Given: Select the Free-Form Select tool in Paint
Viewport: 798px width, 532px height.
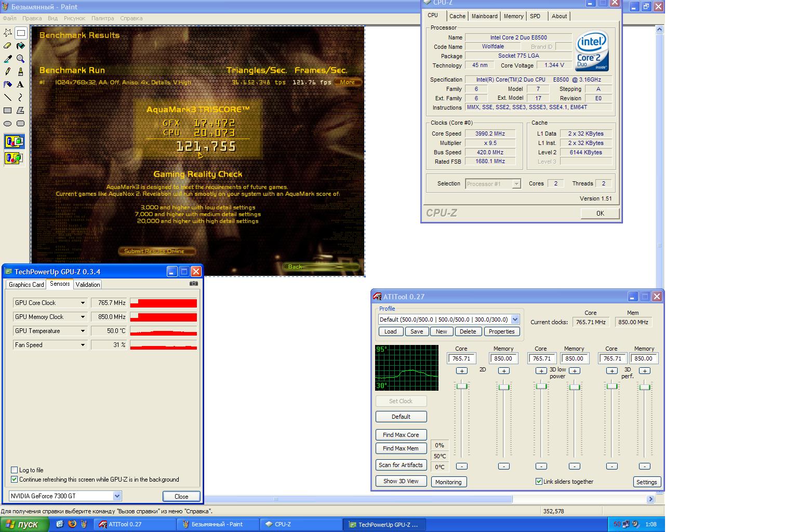Looking at the screenshot, I should point(8,33).
